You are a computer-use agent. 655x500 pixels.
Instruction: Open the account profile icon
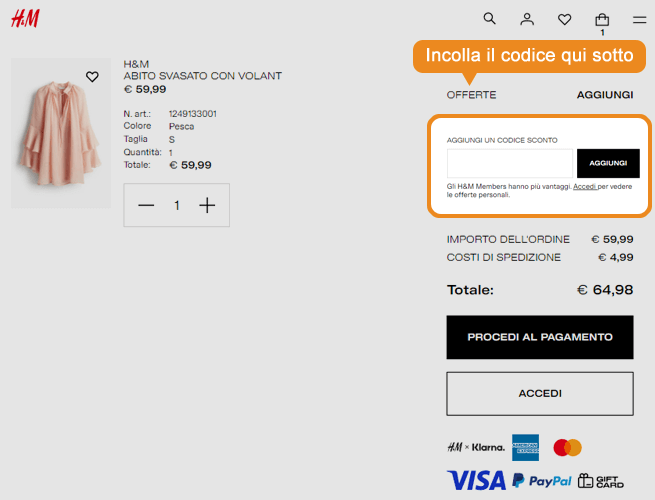(x=527, y=19)
